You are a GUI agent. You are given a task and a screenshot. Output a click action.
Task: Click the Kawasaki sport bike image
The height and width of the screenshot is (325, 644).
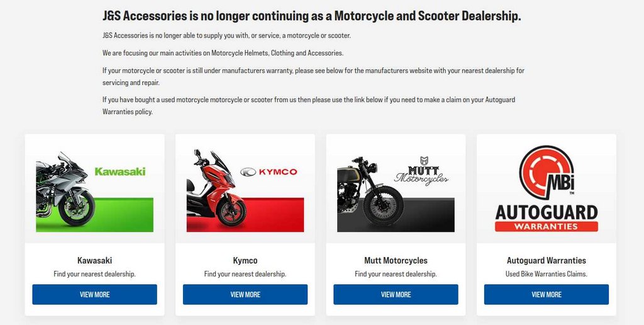[x=65, y=188]
